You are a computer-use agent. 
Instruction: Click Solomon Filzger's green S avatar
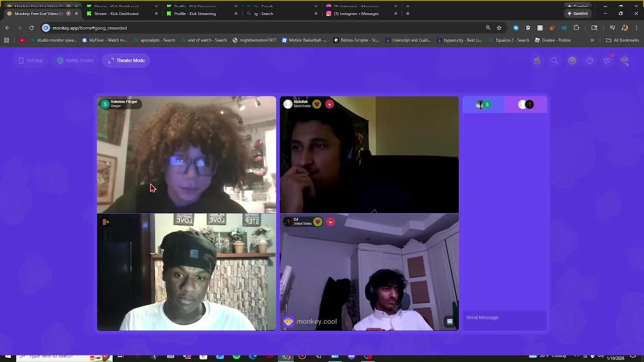coord(105,104)
